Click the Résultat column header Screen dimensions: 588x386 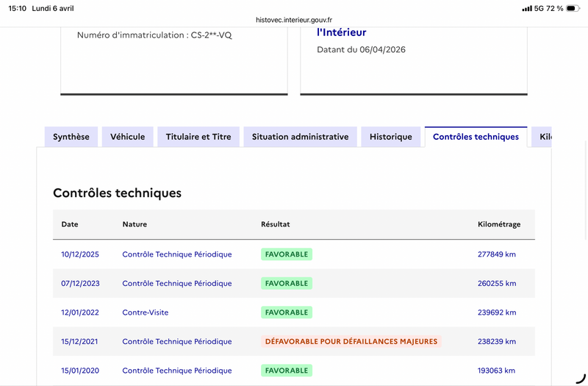(276, 224)
